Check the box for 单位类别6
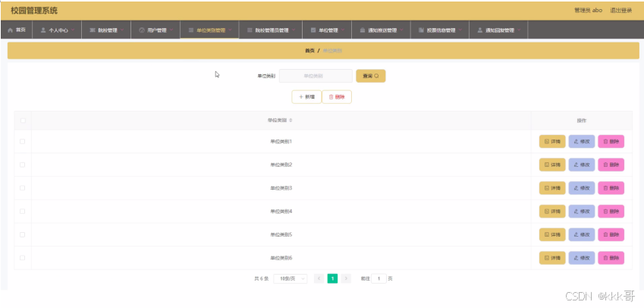This screenshot has height=308, width=644. tap(22, 258)
